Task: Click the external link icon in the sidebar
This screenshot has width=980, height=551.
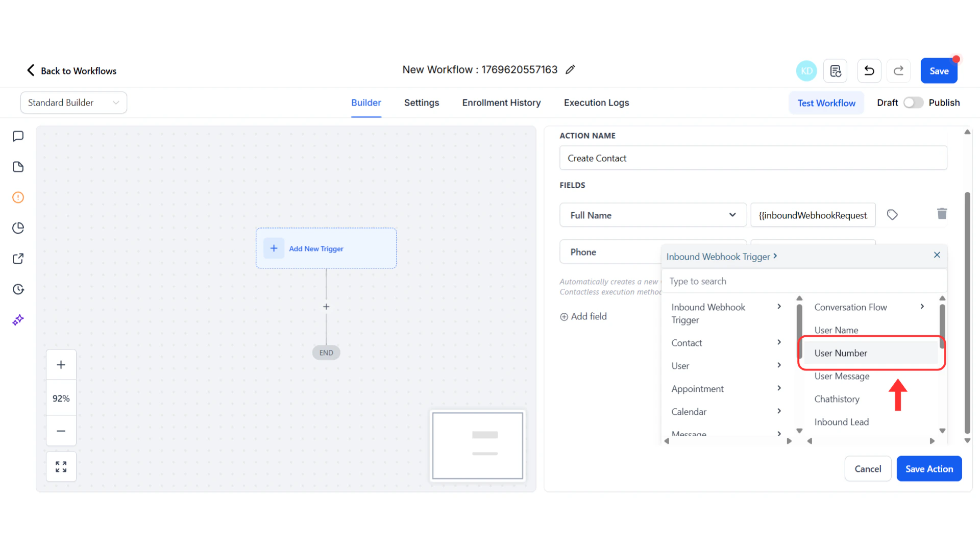Action: (18, 259)
